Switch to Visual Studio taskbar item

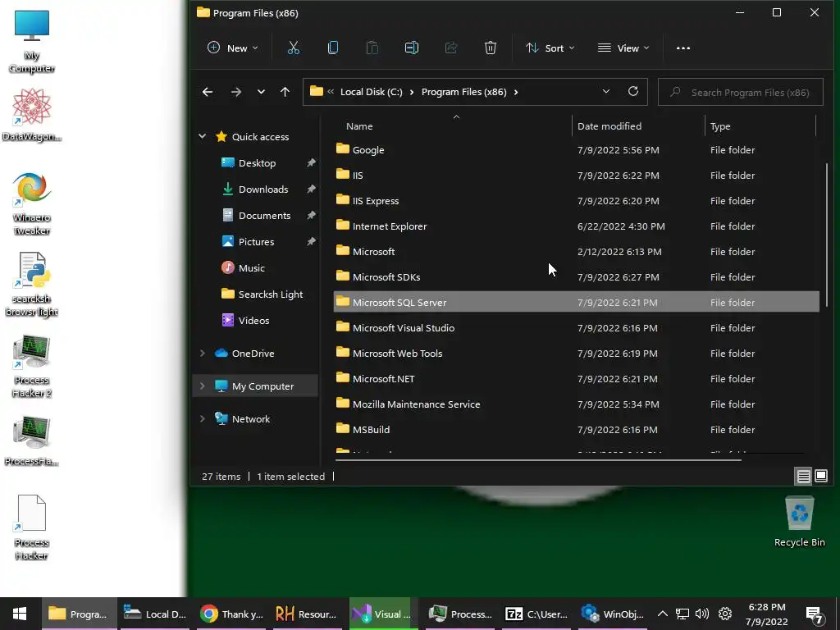[380, 614]
